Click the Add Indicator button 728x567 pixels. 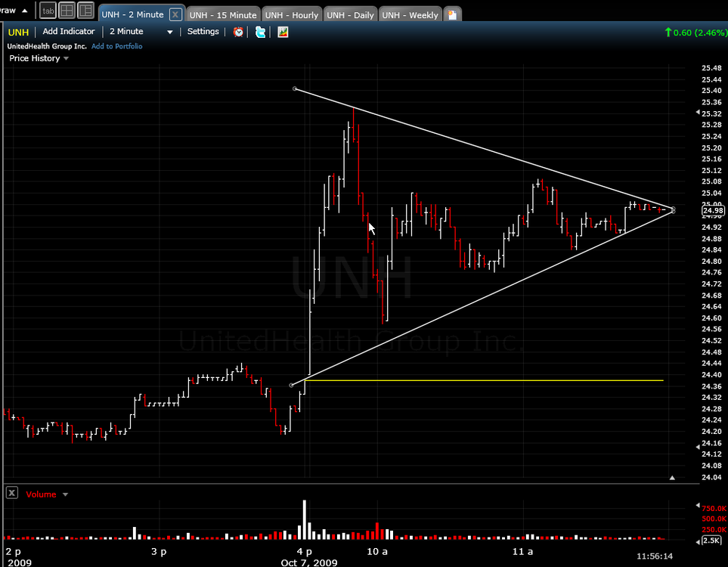(69, 32)
